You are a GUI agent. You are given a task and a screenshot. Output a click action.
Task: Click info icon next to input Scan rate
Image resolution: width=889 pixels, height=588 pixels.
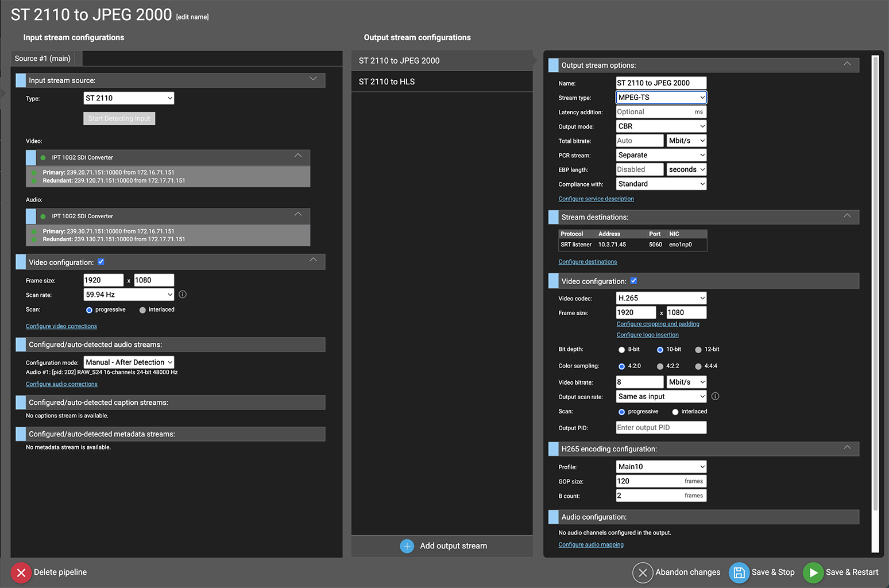[183, 295]
